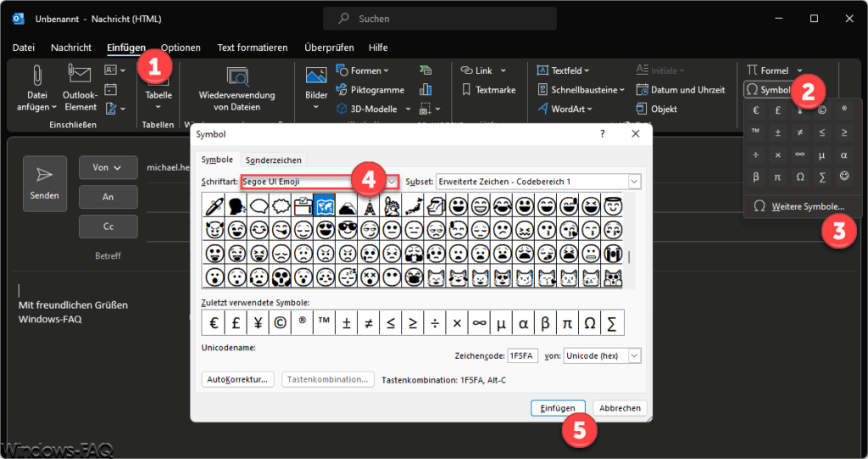Pick the Omega sign in recently used symbols
The height and width of the screenshot is (459, 868).
tap(590, 322)
